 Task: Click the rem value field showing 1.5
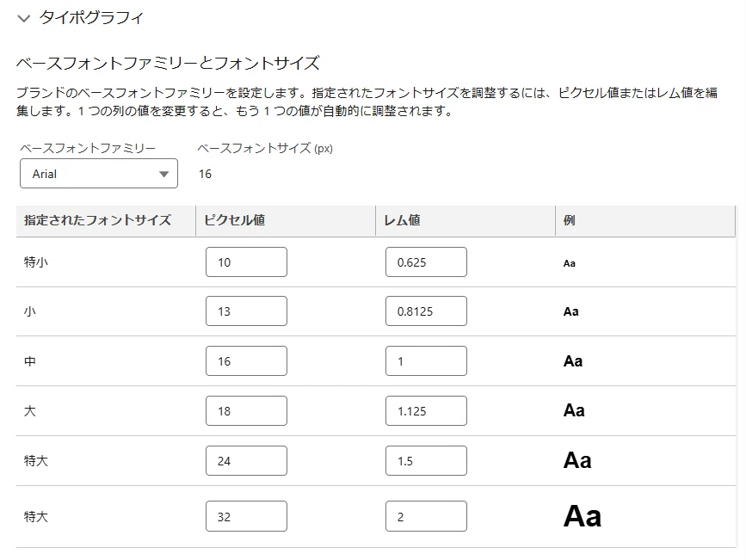426,461
